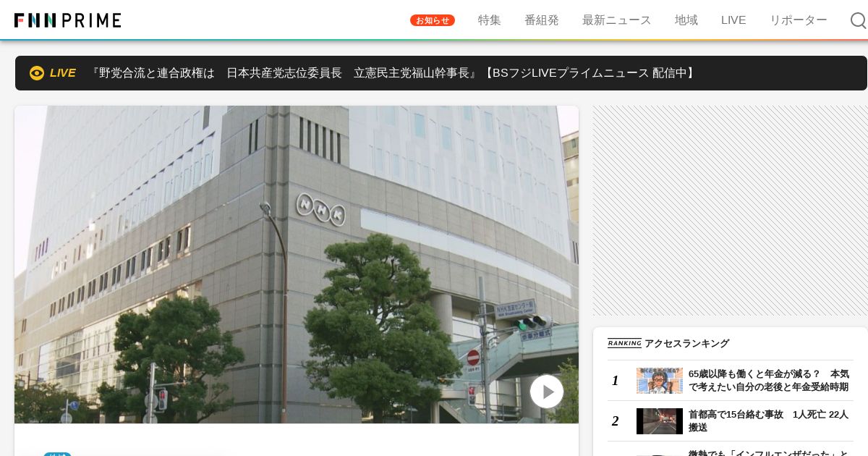Open the search magnifier icon

click(858, 20)
